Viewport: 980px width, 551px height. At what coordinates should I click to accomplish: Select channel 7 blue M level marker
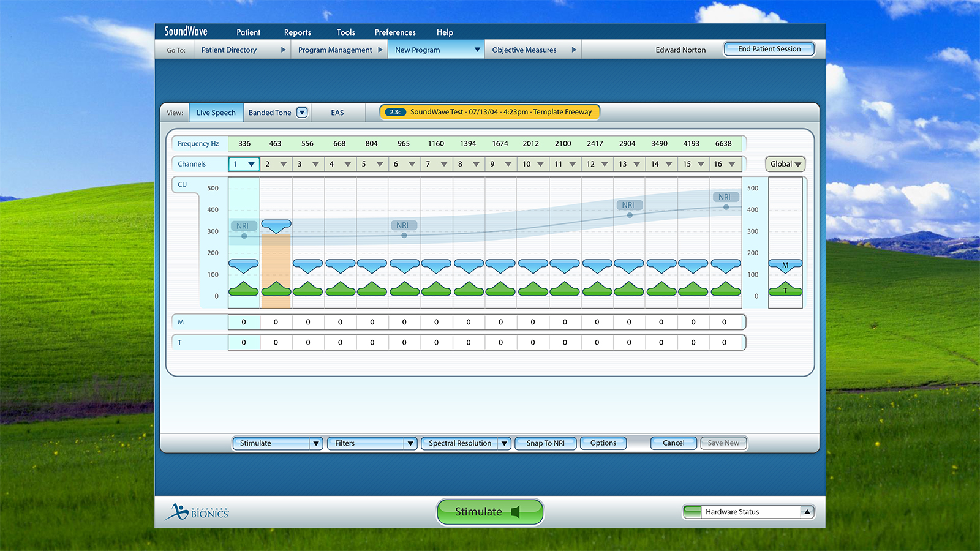(436, 266)
